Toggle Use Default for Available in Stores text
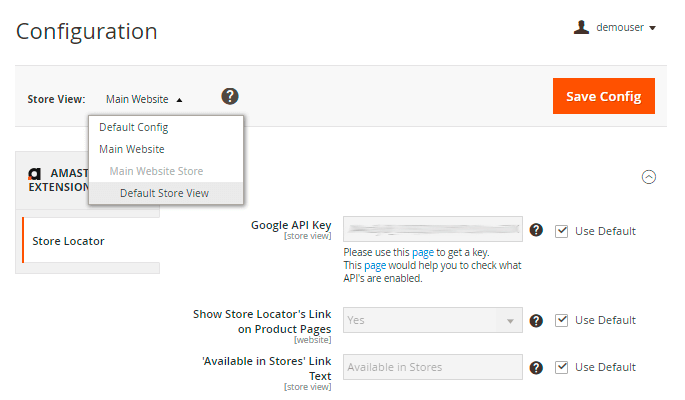 562,367
